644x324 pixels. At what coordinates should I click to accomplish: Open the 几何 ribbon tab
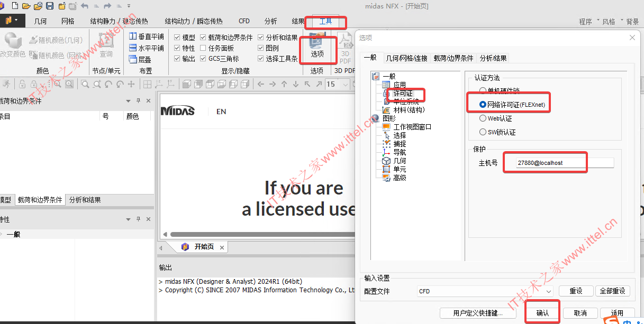40,21
